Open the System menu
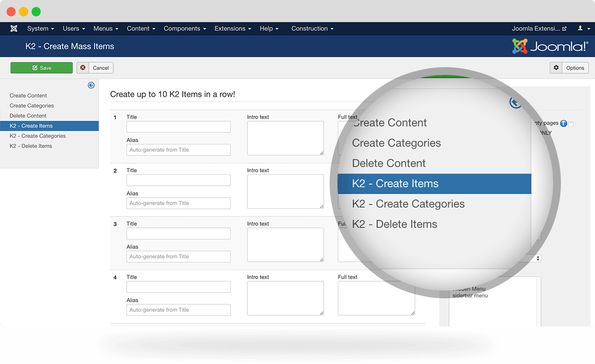Image resolution: width=595 pixels, height=364 pixels. tap(40, 29)
